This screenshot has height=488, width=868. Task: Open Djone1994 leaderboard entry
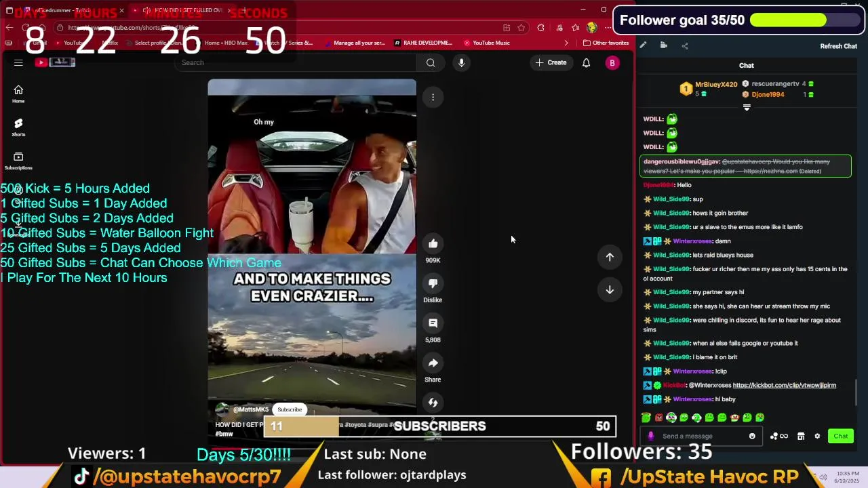778,95
